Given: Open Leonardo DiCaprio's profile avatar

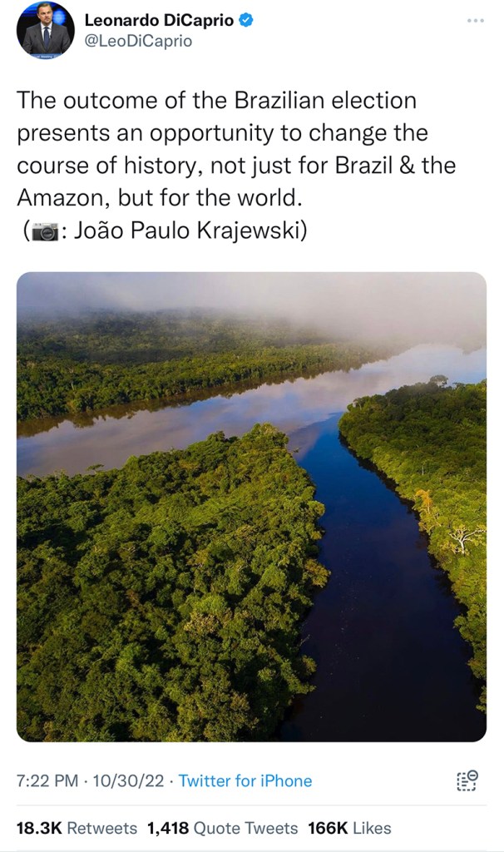Looking at the screenshot, I should (x=46, y=31).
